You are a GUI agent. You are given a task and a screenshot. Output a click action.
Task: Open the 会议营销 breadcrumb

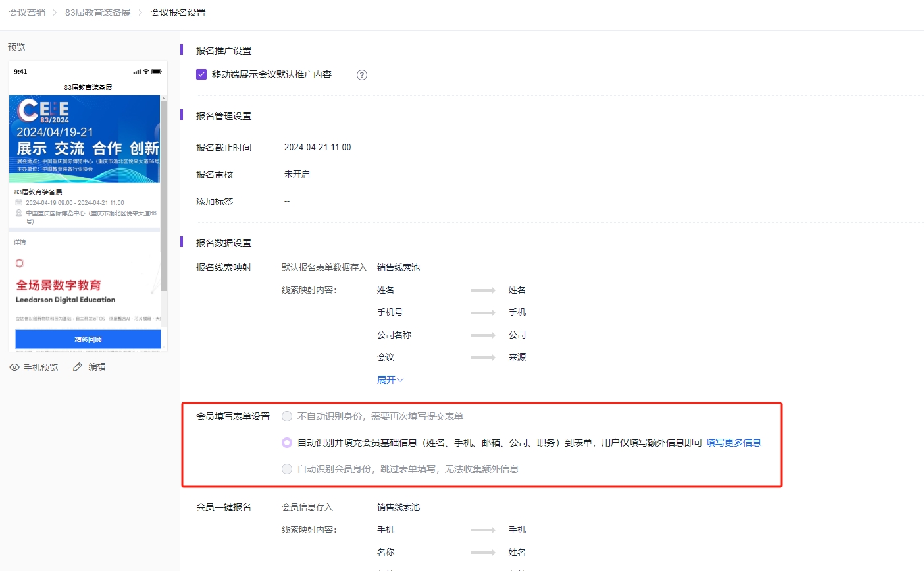coord(26,12)
